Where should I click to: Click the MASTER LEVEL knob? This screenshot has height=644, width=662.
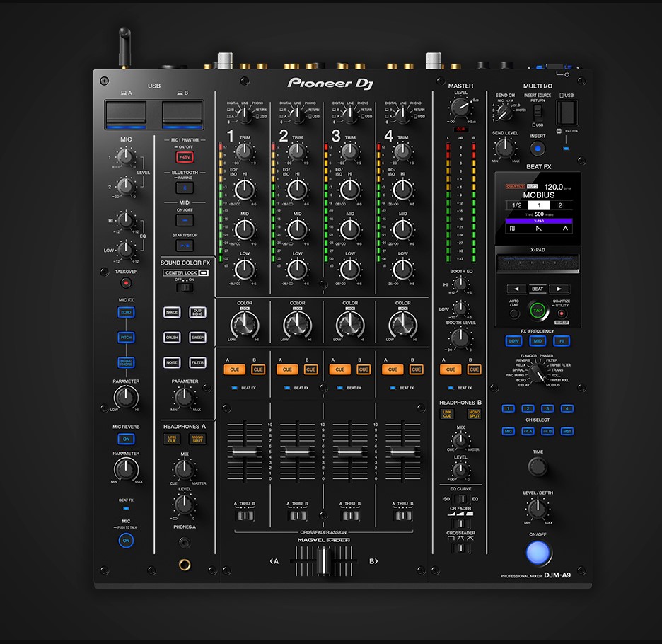(x=460, y=108)
